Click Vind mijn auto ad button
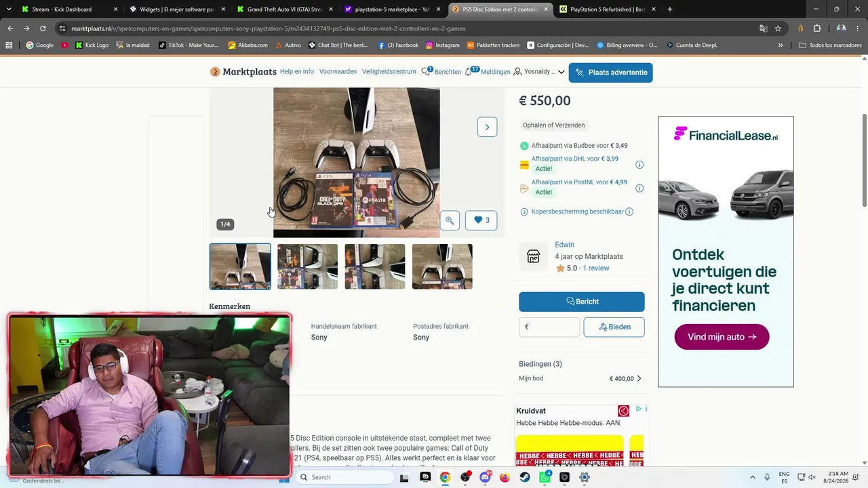Screen dimensions: 868x488 (722, 337)
